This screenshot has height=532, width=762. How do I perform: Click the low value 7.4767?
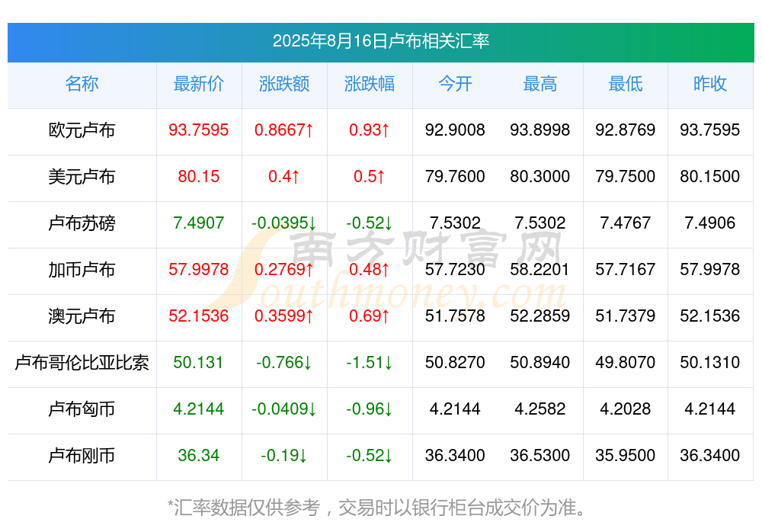626,223
